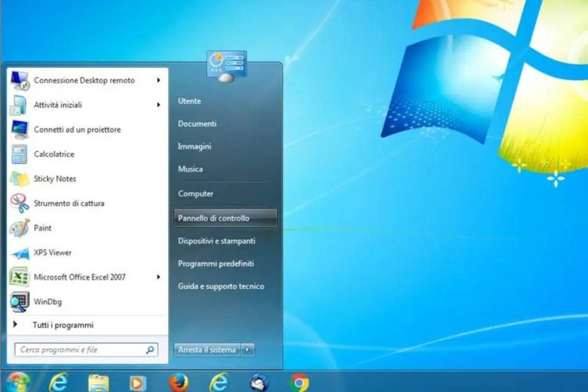Expand Connessione Desktop remoto jump list arrow
The image size is (588, 392).
point(158,80)
